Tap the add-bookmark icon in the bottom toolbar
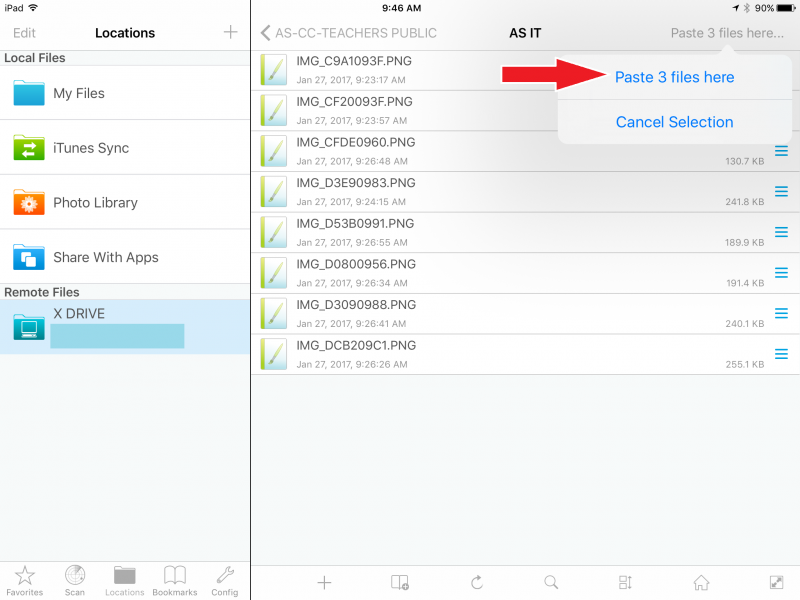This screenshot has height=600, width=800. point(398,581)
